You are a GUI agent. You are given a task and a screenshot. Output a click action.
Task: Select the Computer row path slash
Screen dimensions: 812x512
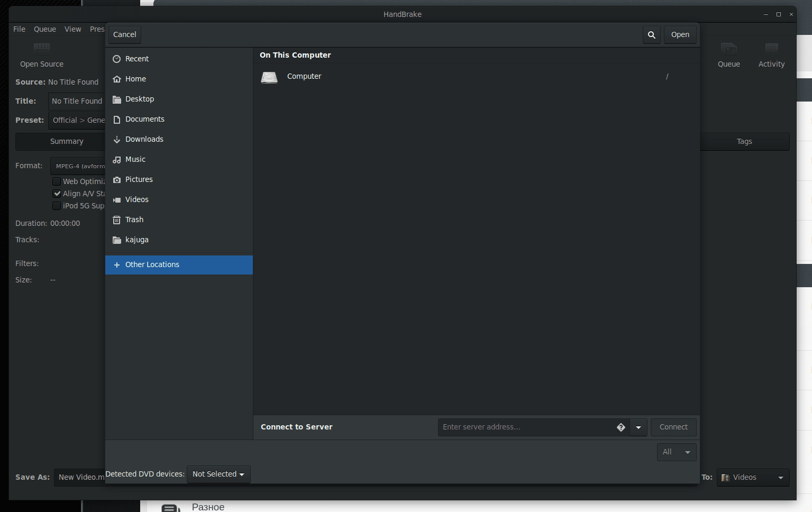pyautogui.click(x=667, y=77)
